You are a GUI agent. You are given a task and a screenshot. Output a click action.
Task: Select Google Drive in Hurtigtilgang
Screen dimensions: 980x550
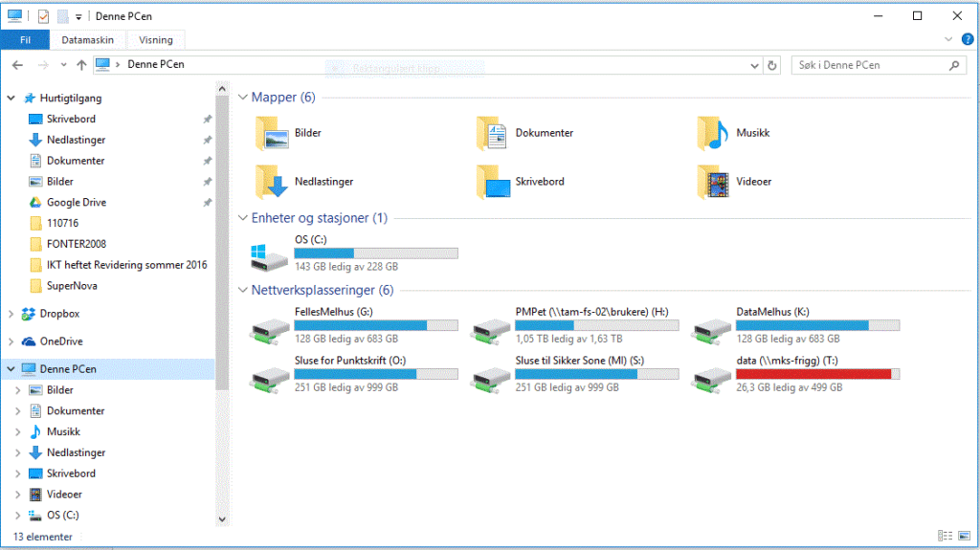(x=76, y=203)
